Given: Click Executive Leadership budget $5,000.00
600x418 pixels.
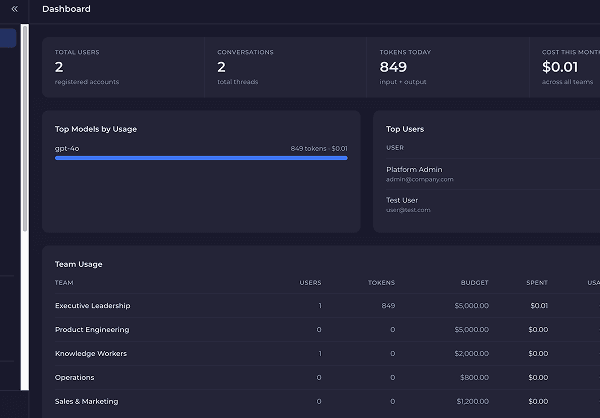Looking at the screenshot, I should [471, 305].
